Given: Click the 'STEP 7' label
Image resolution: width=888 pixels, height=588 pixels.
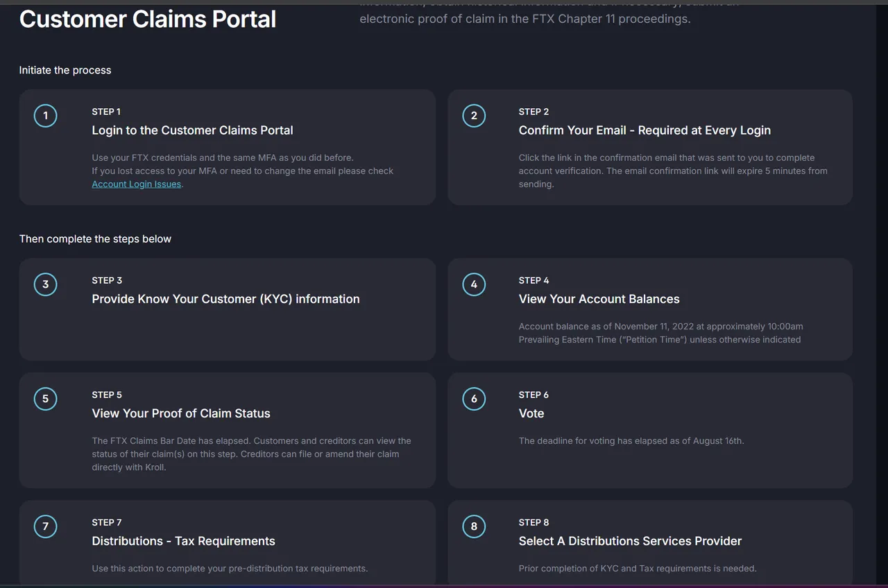Looking at the screenshot, I should point(107,522).
